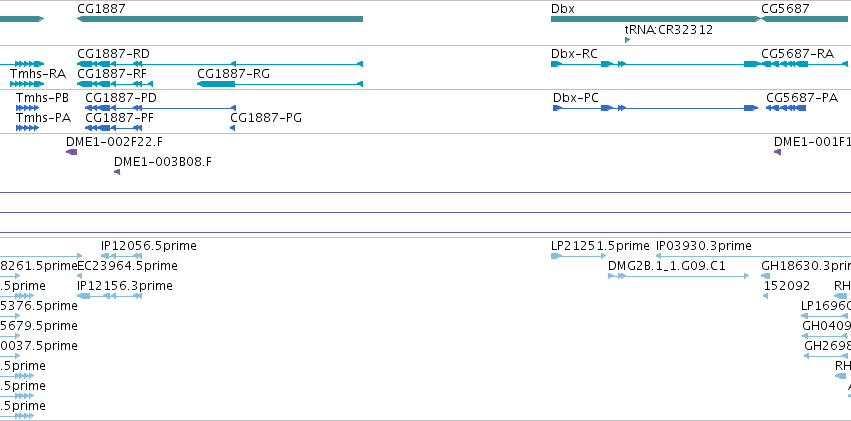Click the IP03930.3prime label text
This screenshot has height=421, width=851.
(704, 246)
